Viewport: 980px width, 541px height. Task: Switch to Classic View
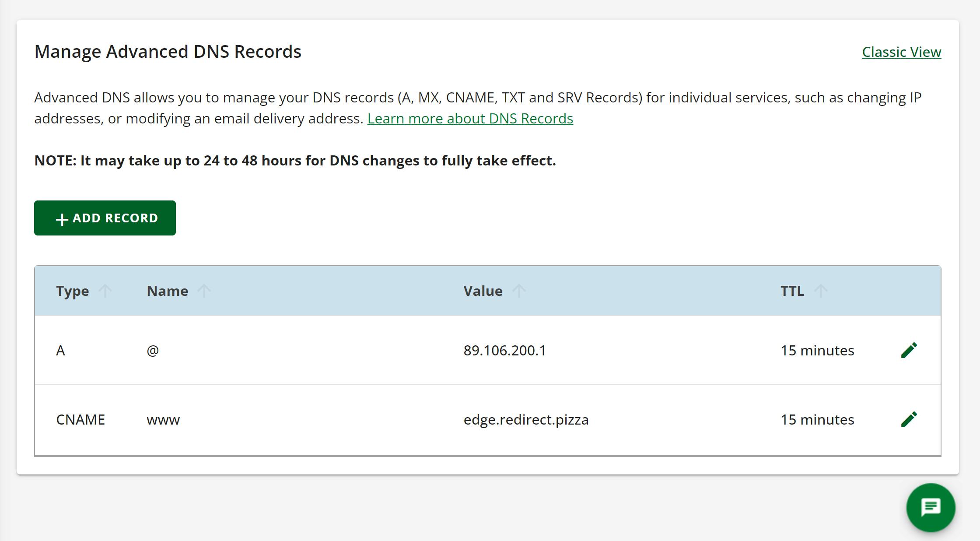tap(901, 52)
